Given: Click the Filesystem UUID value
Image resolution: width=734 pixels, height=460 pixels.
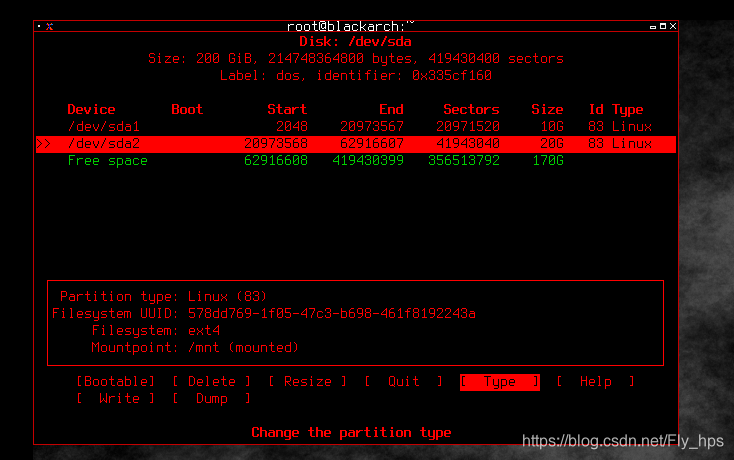Looking at the screenshot, I should tap(332, 314).
